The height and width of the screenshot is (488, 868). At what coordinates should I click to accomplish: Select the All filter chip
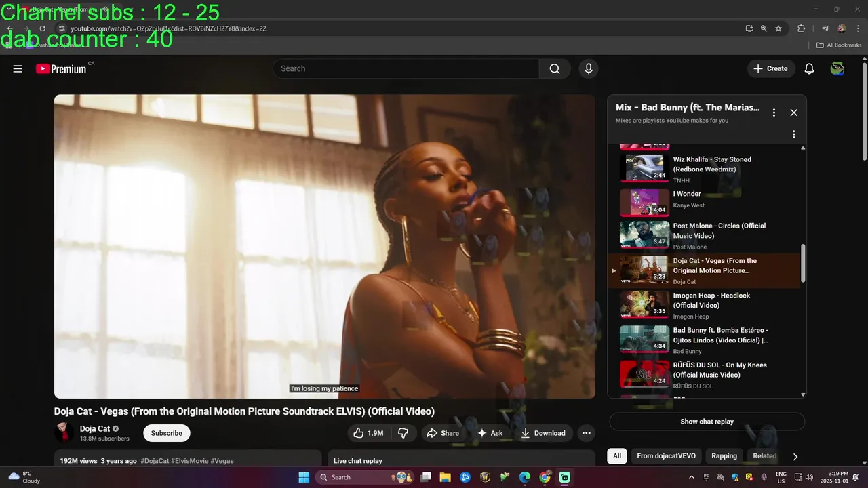617,456
